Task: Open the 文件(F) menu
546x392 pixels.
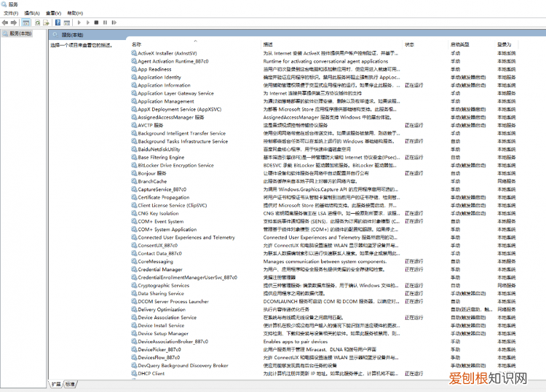Action: tap(10, 13)
